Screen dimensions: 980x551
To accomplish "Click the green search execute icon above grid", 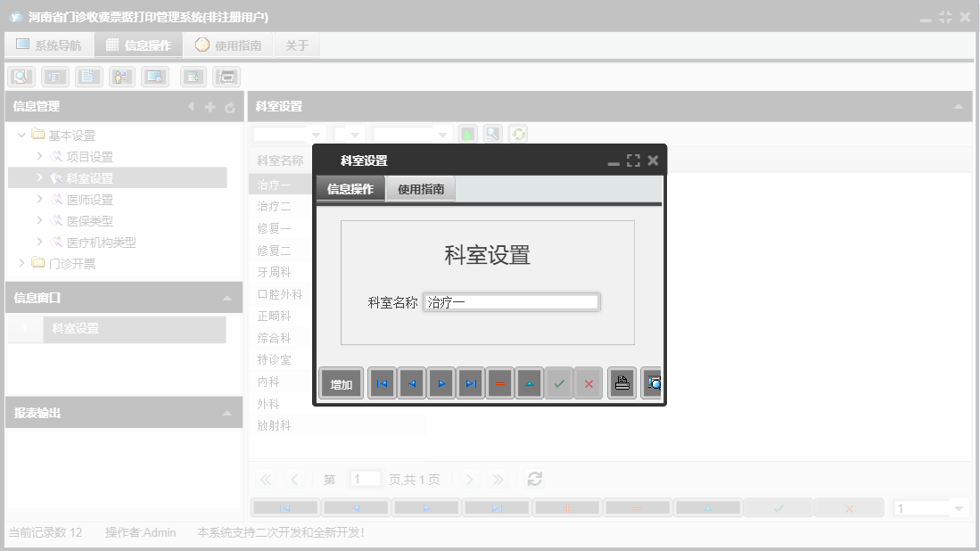I will point(467,134).
